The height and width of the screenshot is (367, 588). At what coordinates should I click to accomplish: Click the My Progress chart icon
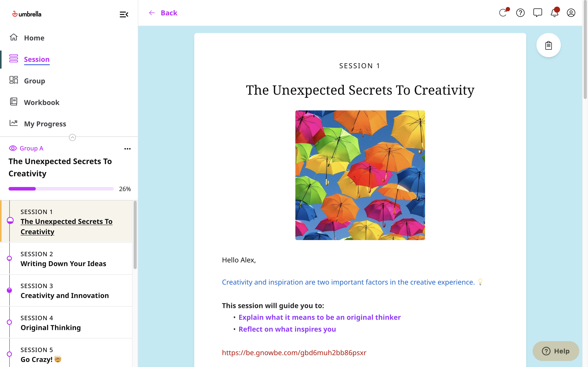(x=14, y=123)
